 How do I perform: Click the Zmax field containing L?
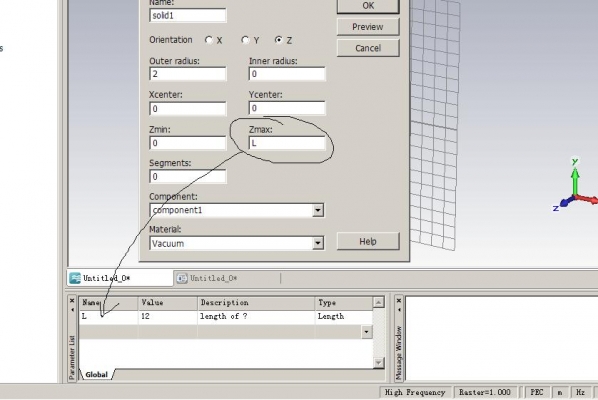point(287,143)
